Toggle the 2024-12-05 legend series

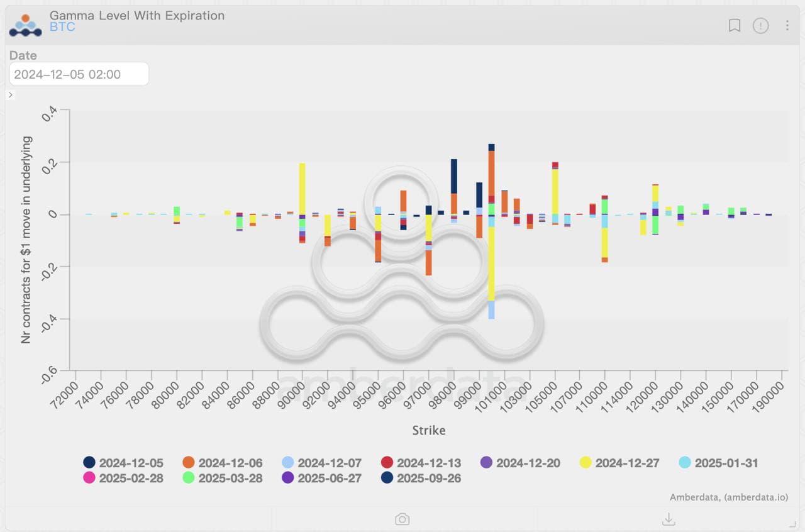123,463
